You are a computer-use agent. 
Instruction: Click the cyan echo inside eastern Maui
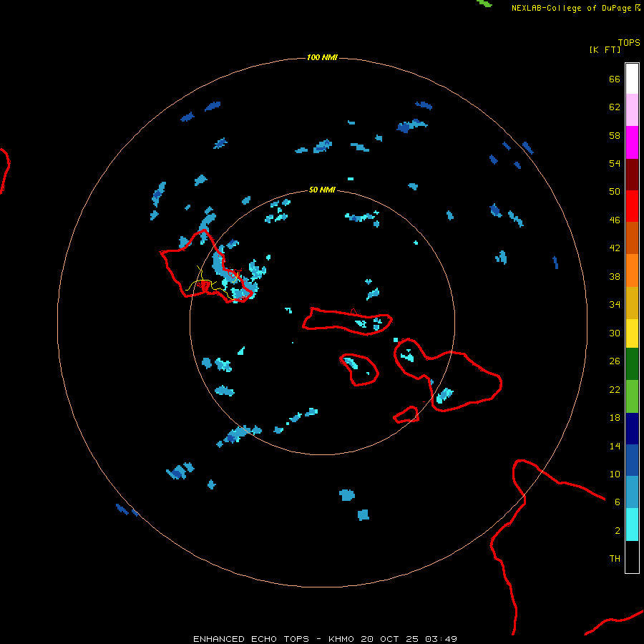click(444, 396)
